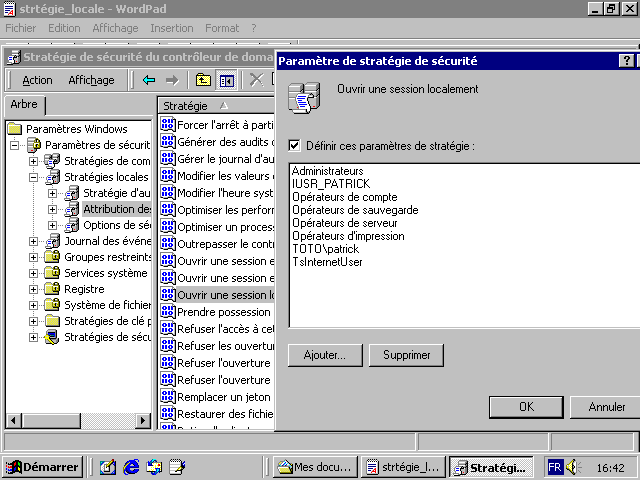Click the up one level folder icon
The width and height of the screenshot is (640, 480).
pos(203,80)
